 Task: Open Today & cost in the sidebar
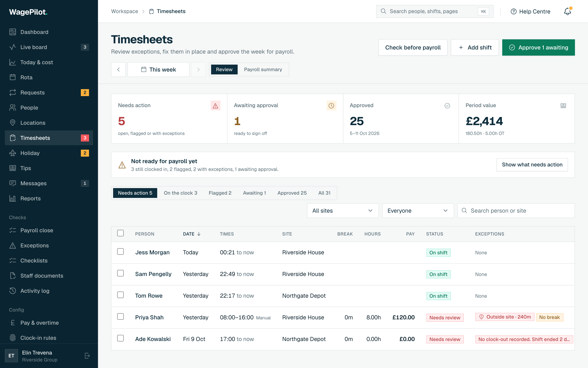(49, 62)
